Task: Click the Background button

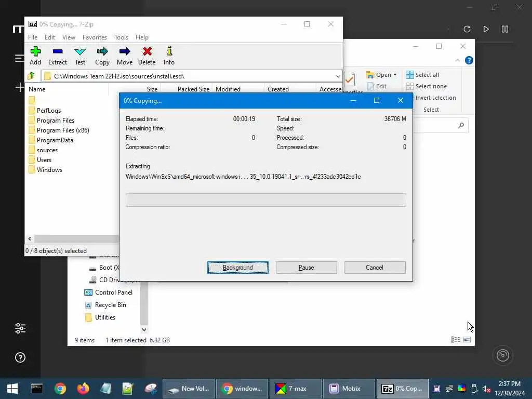Action: coord(237,268)
